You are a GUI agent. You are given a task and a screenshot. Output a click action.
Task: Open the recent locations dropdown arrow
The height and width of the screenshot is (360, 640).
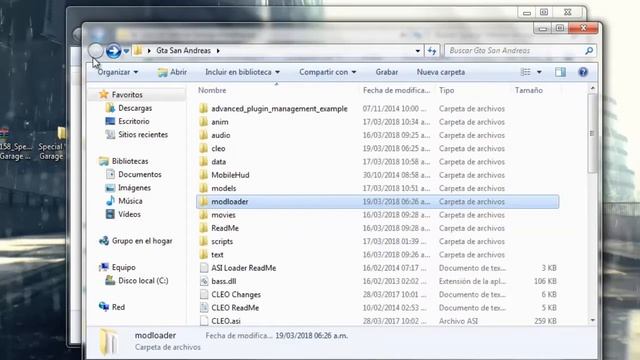point(126,51)
